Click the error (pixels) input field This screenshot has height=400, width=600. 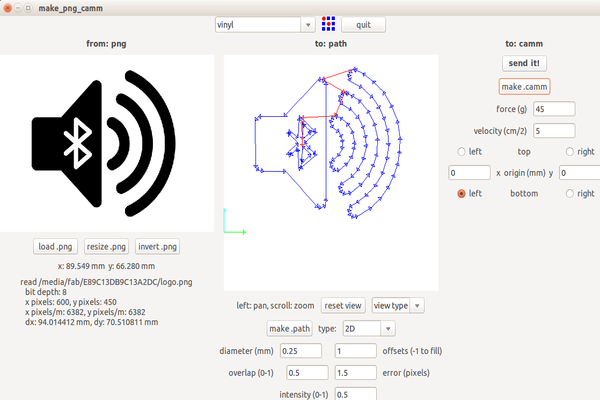355,373
